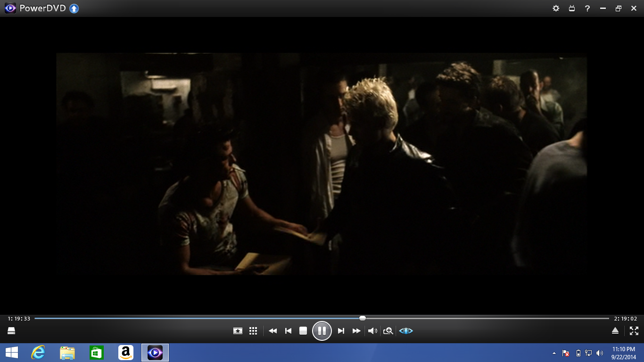The height and width of the screenshot is (362, 644).
Task: Open PowerDVD help
Action: [587, 8]
